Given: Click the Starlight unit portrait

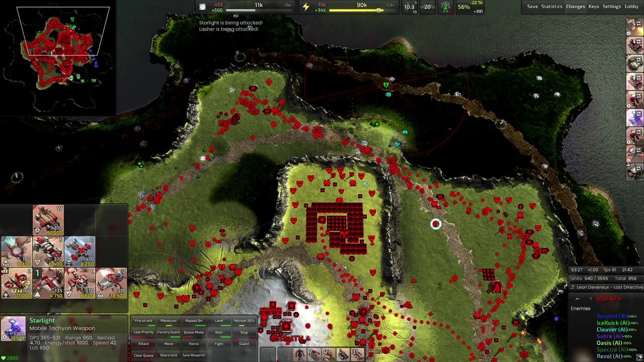Looking at the screenshot, I should (14, 329).
